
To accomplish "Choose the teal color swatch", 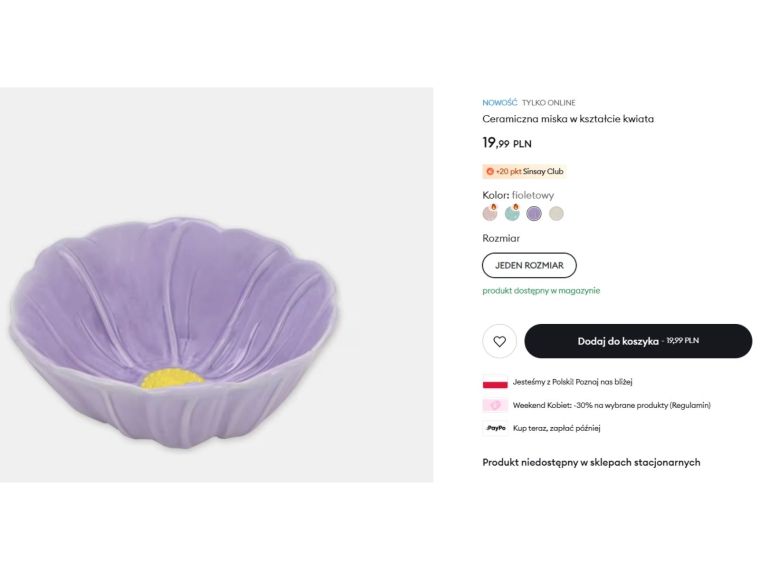I will coord(512,213).
